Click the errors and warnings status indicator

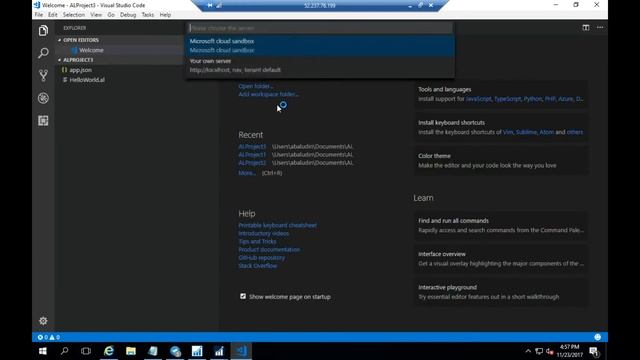pyautogui.click(x=49, y=337)
